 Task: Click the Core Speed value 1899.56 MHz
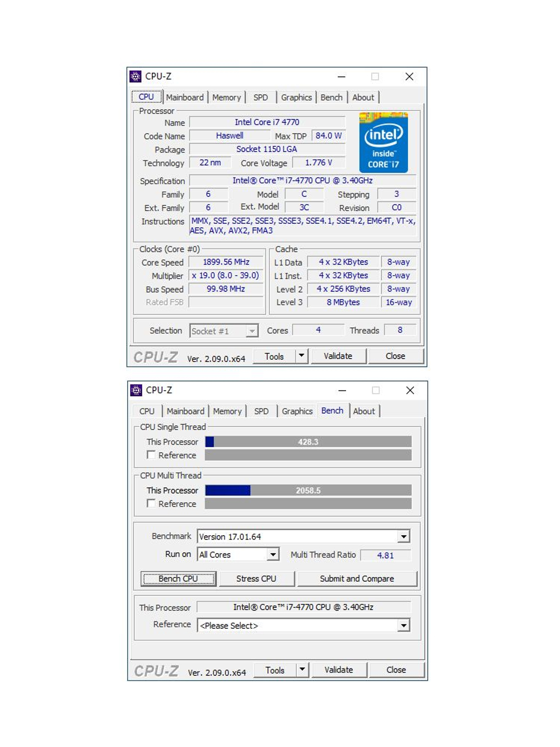coord(226,262)
